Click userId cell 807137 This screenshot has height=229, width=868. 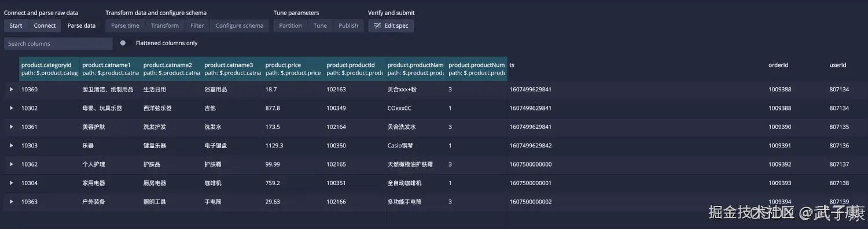click(839, 164)
